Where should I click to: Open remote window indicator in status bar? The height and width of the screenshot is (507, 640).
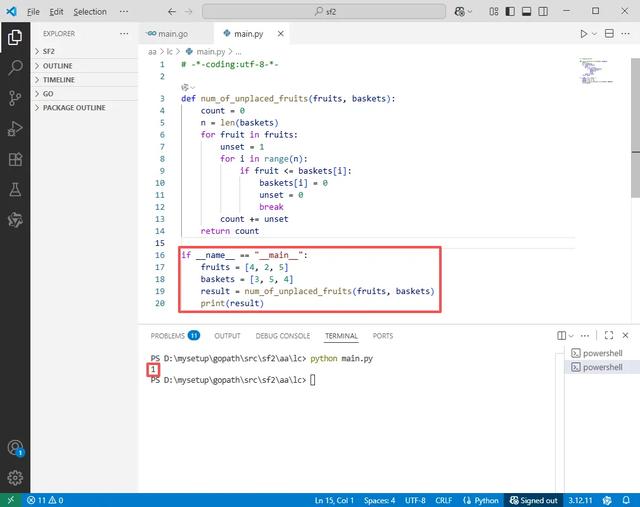(11, 500)
